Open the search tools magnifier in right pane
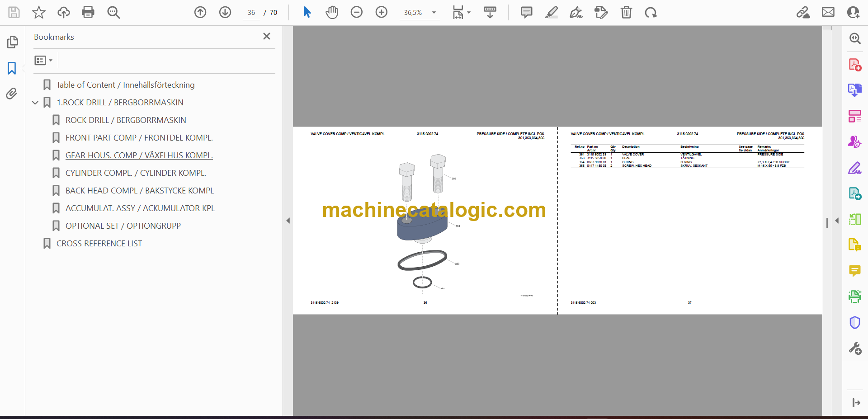The height and width of the screenshot is (419, 868). [x=855, y=38]
